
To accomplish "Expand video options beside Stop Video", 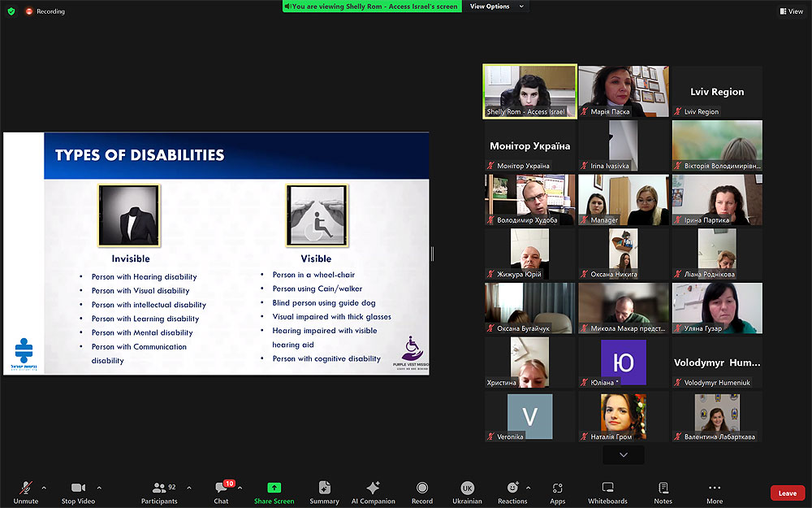I will click(x=99, y=488).
